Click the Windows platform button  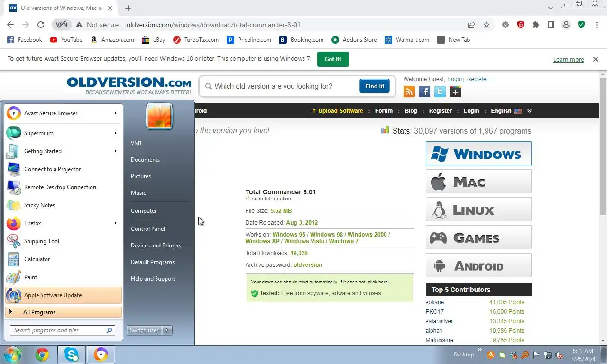pyautogui.click(x=478, y=154)
